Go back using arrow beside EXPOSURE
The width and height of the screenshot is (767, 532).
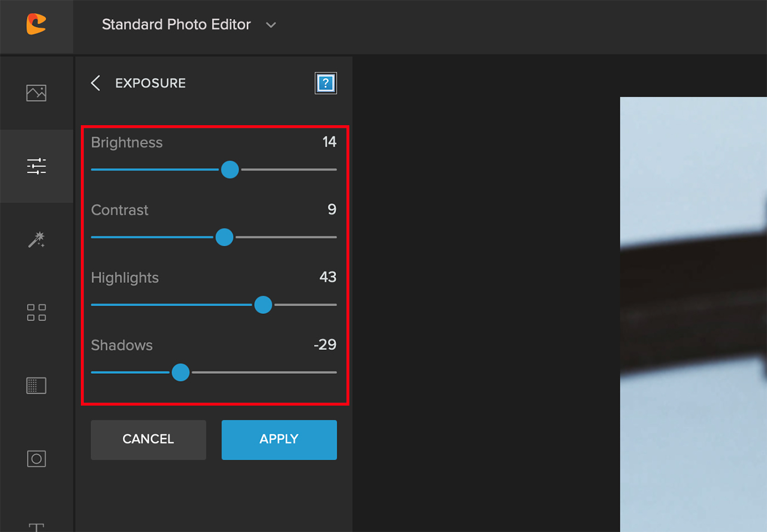click(95, 83)
